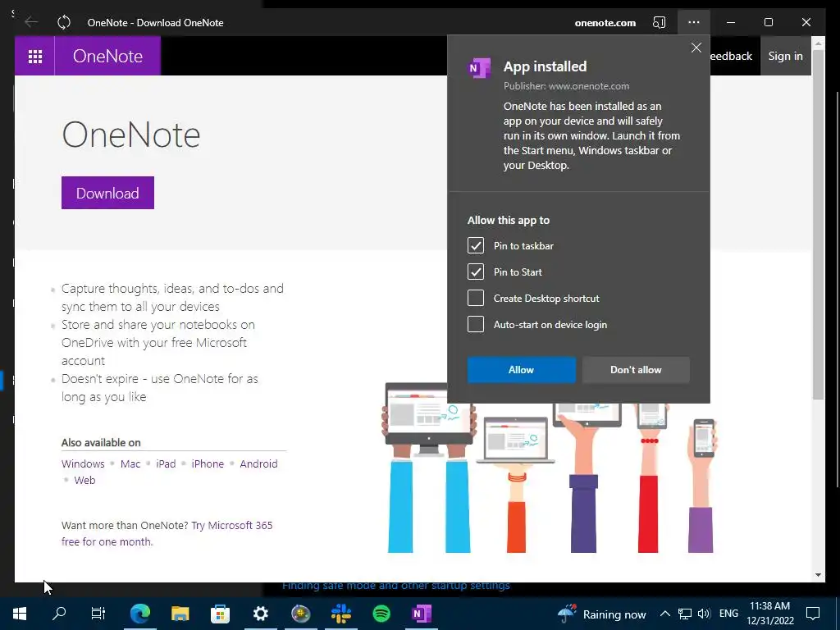Click ENG language indicator

coord(728,614)
